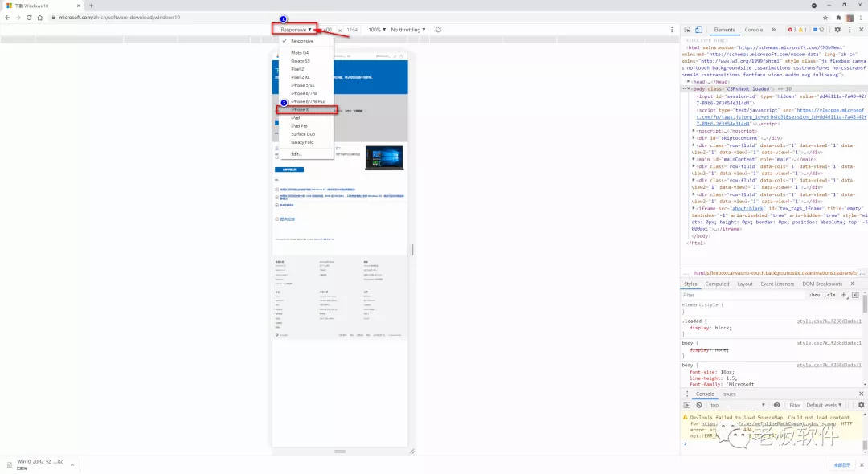Toggle the console sidebar

[688, 404]
